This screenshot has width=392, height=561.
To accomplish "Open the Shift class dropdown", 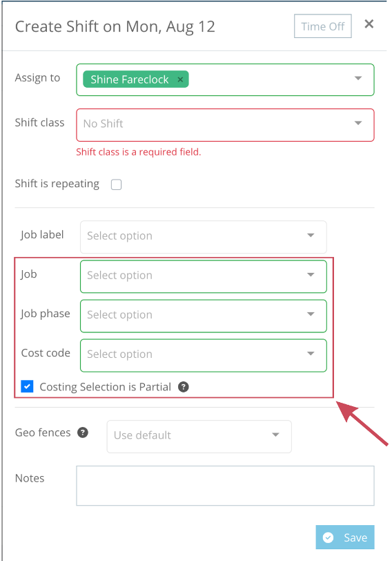I will 225,125.
